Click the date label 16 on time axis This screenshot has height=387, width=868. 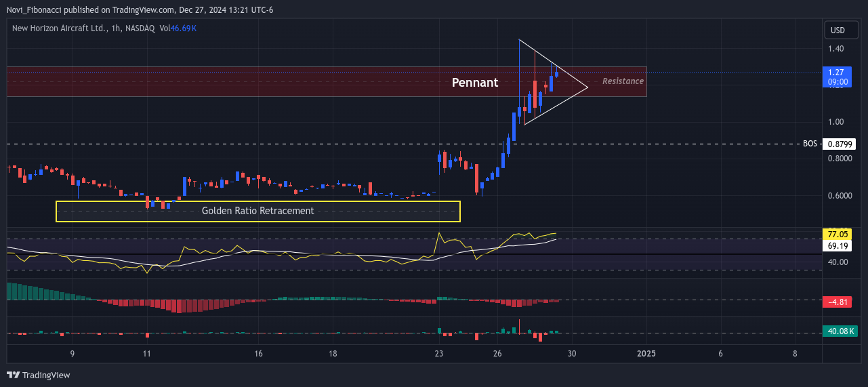(x=258, y=354)
